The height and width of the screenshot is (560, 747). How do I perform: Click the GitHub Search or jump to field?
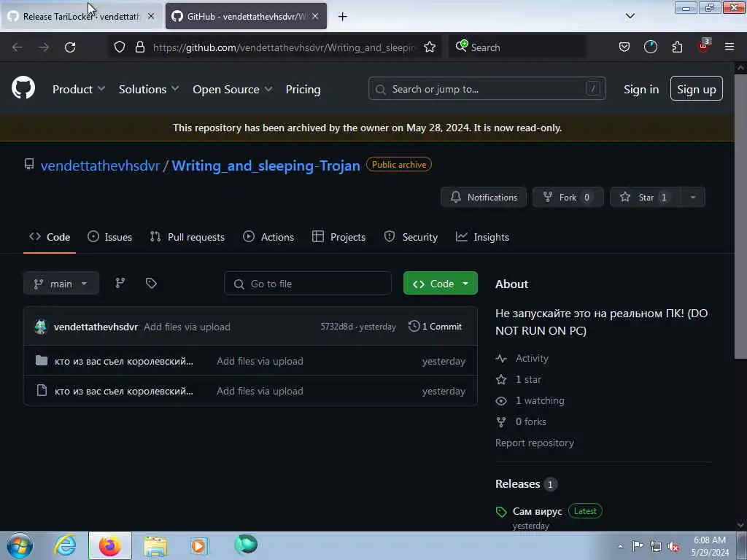[x=487, y=88]
